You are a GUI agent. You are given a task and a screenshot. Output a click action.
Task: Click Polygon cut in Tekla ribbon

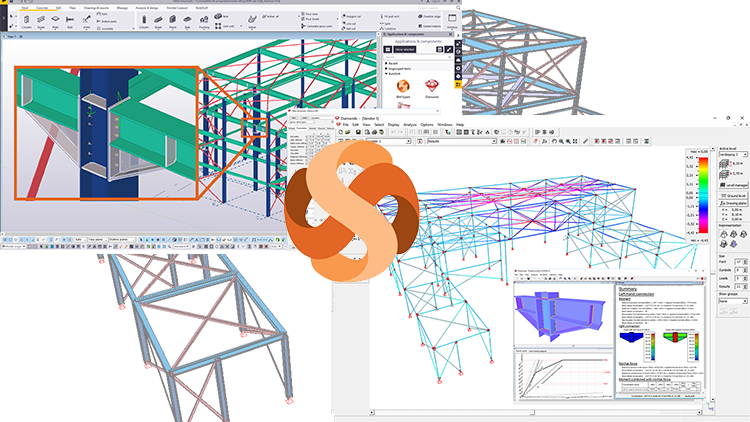click(x=351, y=16)
